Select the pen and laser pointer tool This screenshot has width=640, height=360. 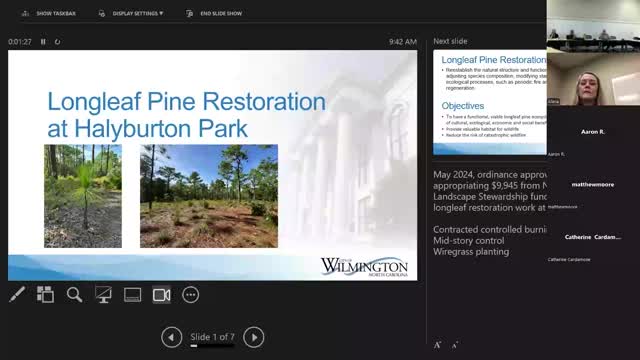(17, 294)
